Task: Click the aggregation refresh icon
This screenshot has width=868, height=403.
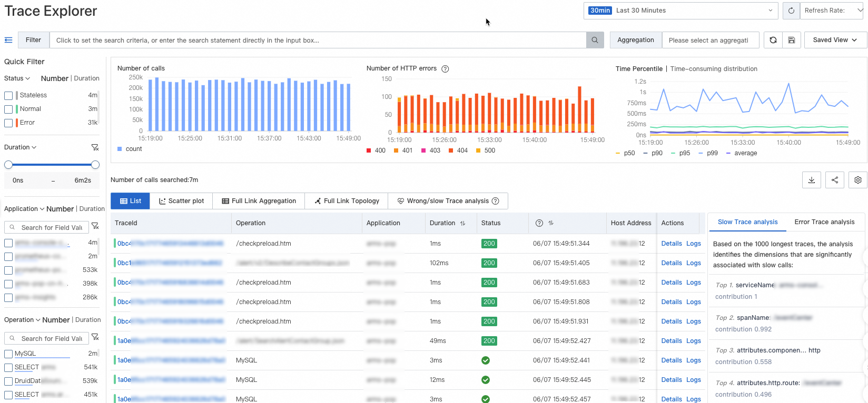Action: [x=773, y=40]
